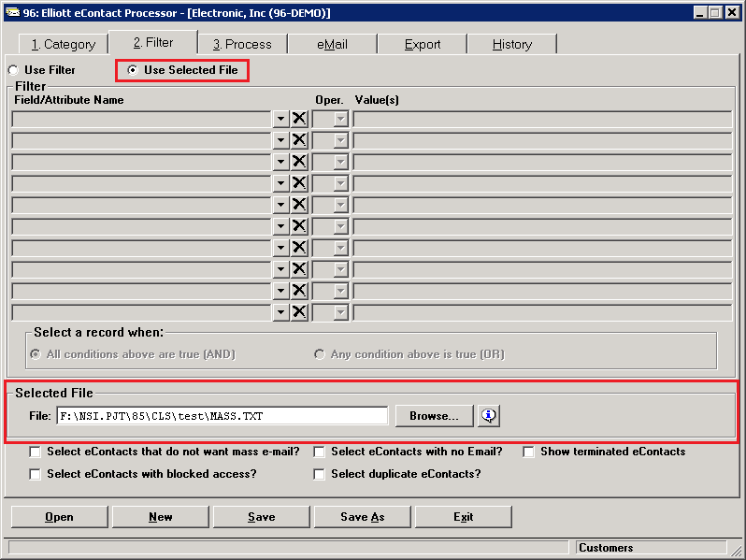Open the seventh row field name dropdown arrow

pyautogui.click(x=280, y=248)
